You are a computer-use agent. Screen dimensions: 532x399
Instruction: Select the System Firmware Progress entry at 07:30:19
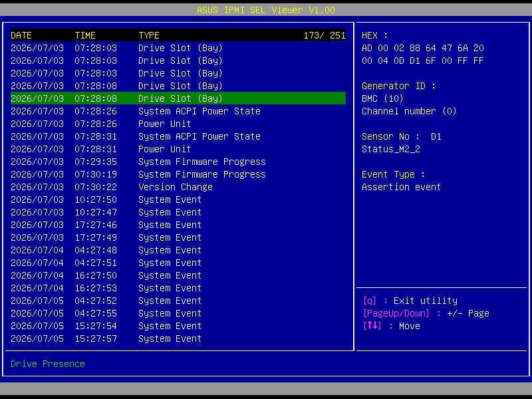click(x=178, y=174)
